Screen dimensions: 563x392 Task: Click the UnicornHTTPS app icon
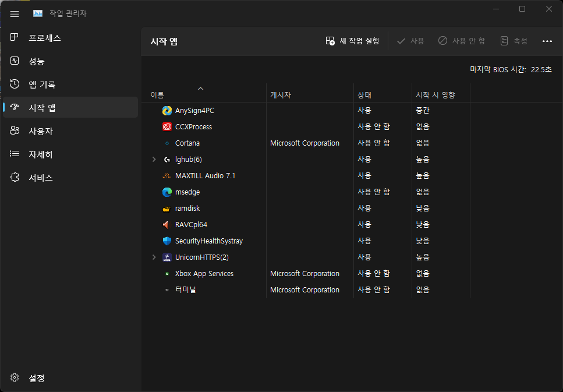tap(167, 257)
